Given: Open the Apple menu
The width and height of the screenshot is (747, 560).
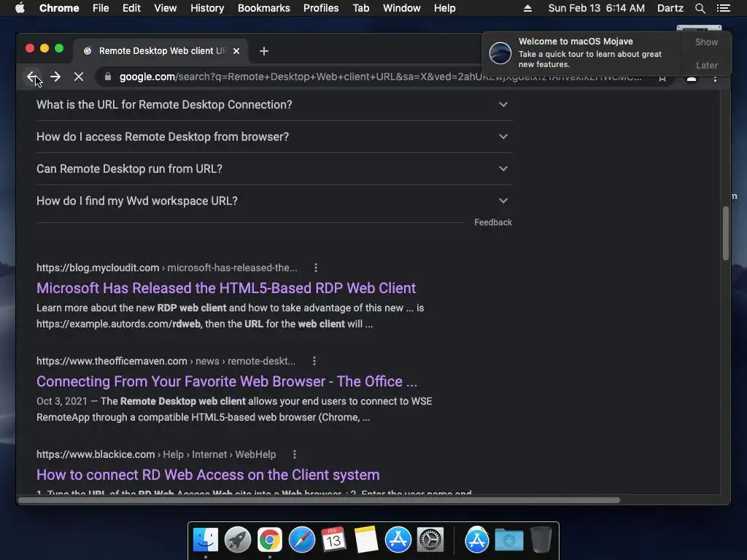Looking at the screenshot, I should [20, 8].
